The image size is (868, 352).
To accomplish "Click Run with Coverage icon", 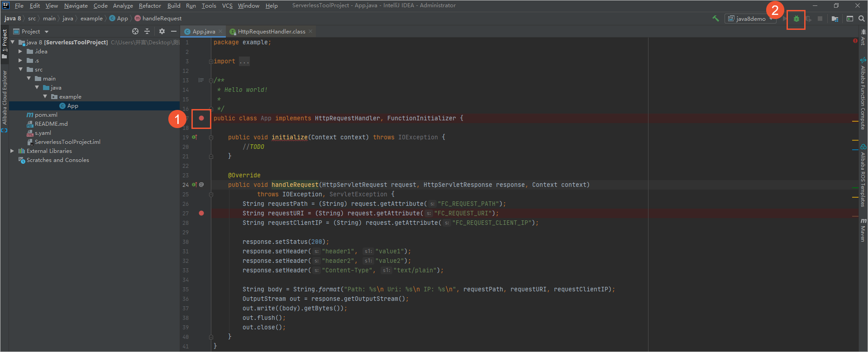I will [808, 19].
